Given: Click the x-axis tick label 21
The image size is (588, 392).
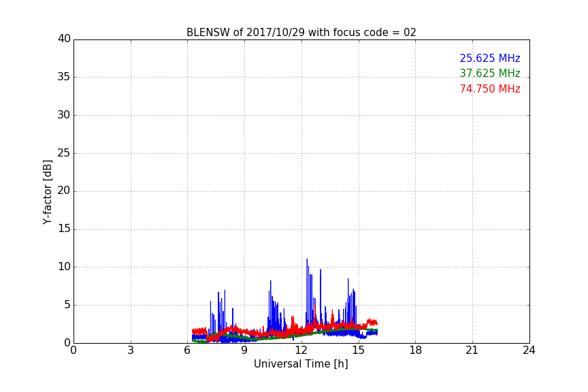Looking at the screenshot, I should point(472,350).
